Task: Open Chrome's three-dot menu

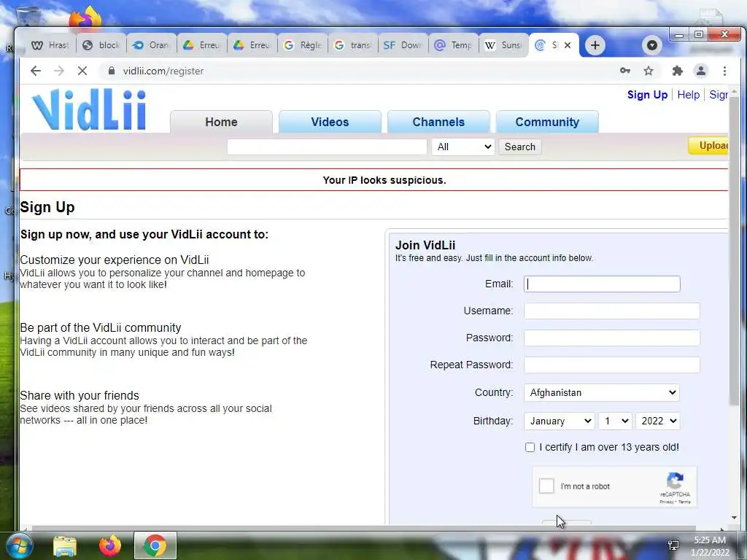Action: pos(724,71)
